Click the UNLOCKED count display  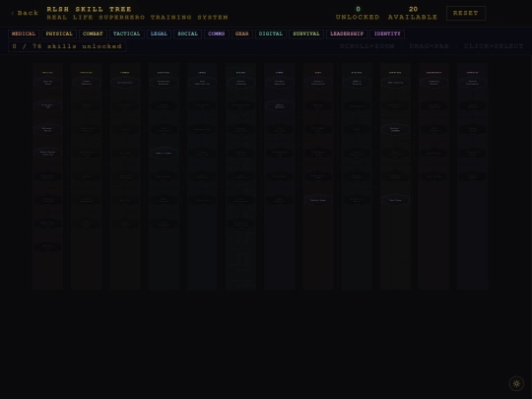(358, 13)
